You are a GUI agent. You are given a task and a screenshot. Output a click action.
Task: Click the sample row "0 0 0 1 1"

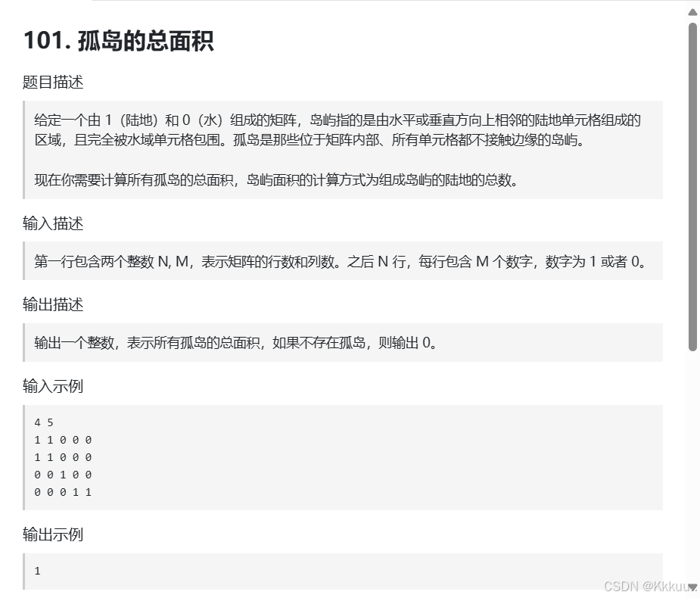(x=63, y=492)
